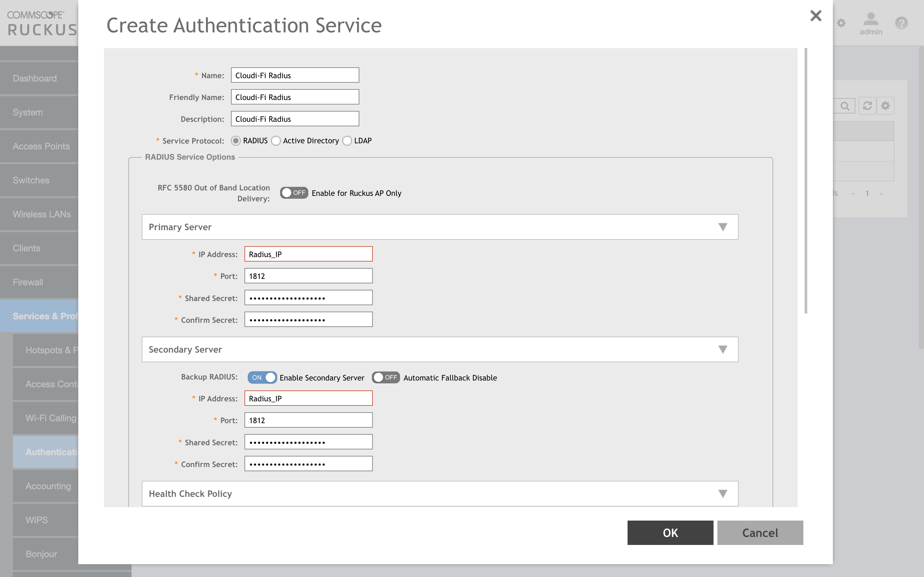Click the primary server IP Address field
Viewport: 924px width, 577px height.
point(308,254)
